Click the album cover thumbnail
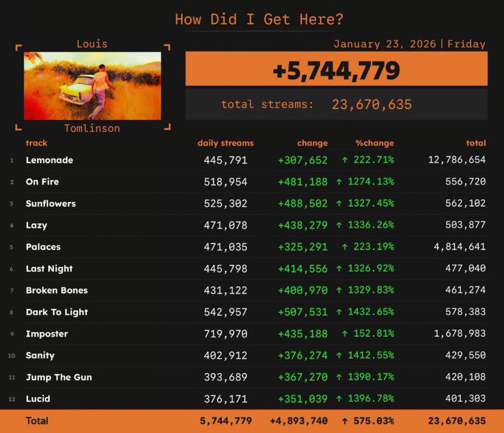This screenshot has height=433, width=504. click(92, 86)
